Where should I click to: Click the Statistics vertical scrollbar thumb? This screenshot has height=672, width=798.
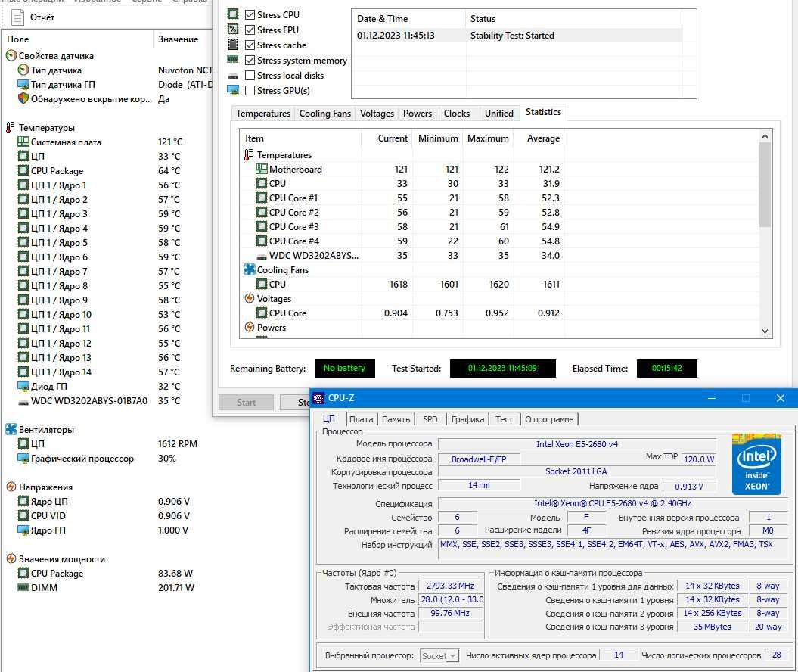(x=765, y=185)
